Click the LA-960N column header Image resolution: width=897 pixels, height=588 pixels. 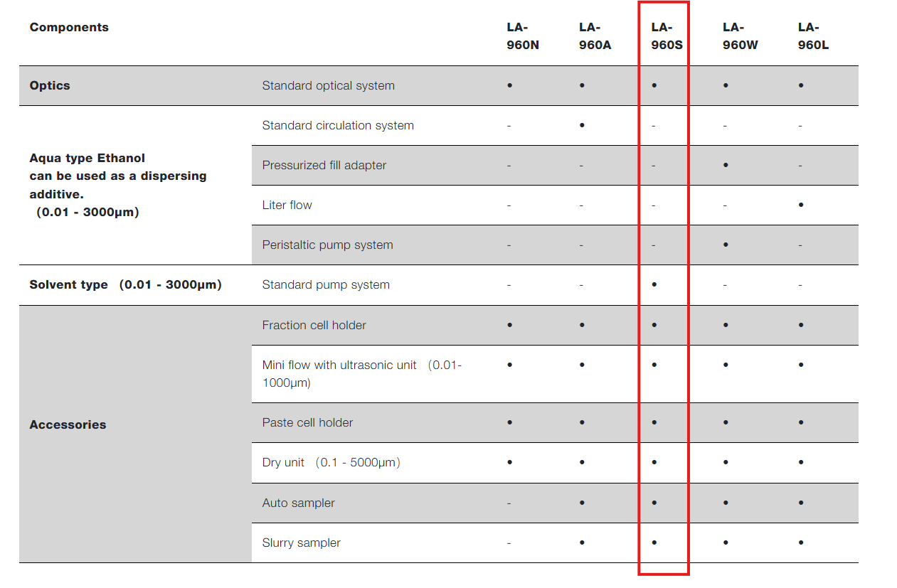[522, 36]
